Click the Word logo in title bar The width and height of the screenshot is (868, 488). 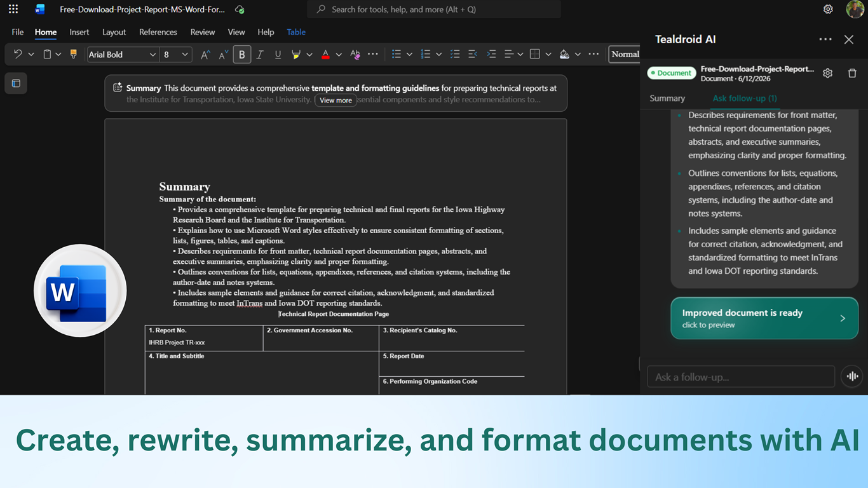[40, 9]
